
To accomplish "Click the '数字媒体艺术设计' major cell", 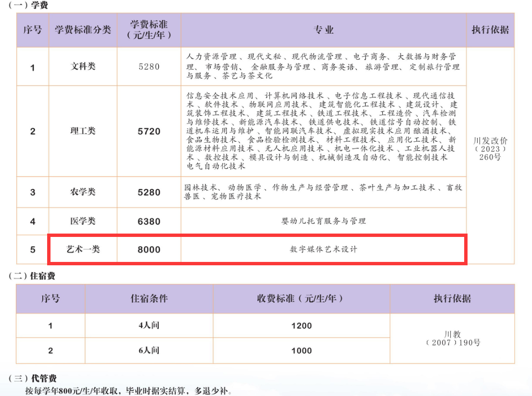I will coord(324,249).
